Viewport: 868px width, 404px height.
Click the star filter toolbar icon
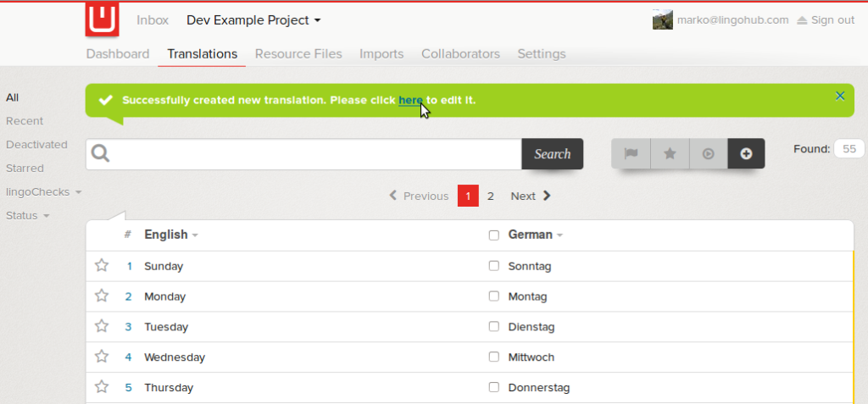coord(670,153)
